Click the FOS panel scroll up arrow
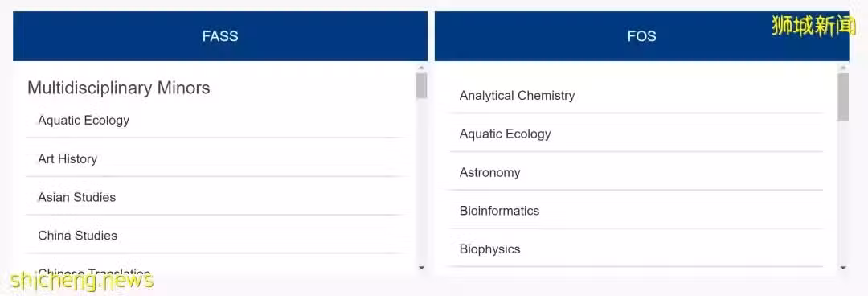The height and width of the screenshot is (296, 868). [x=843, y=68]
